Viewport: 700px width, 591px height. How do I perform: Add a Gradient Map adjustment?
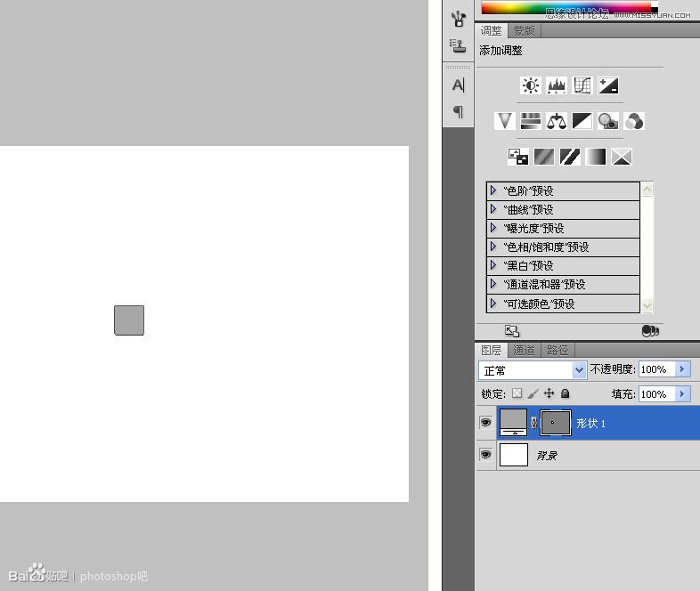pyautogui.click(x=595, y=157)
